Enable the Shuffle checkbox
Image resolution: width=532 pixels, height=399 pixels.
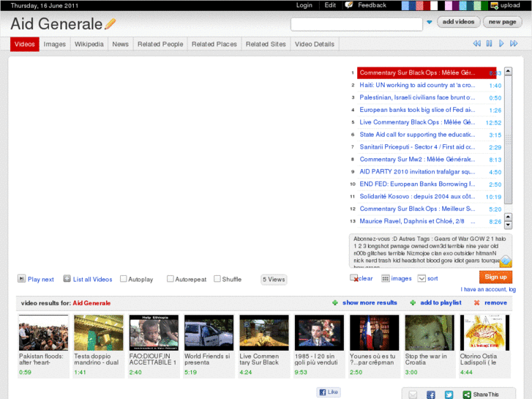[x=217, y=279]
